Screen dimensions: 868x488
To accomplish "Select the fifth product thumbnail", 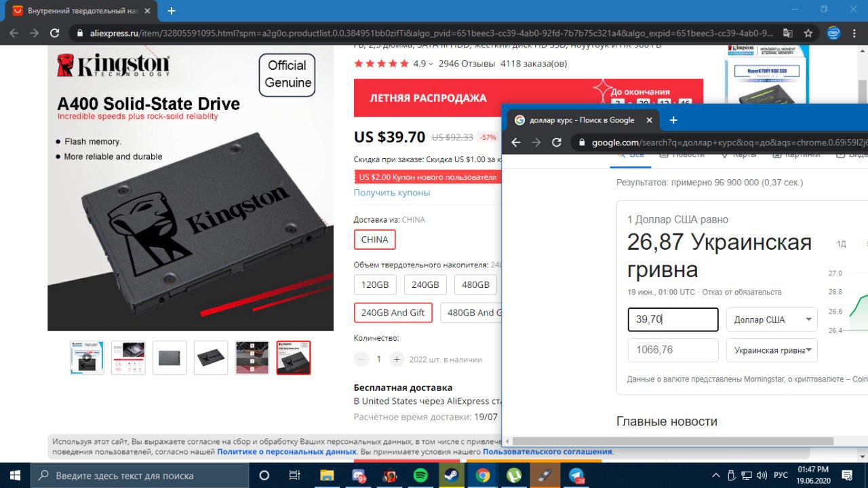I will coord(252,358).
